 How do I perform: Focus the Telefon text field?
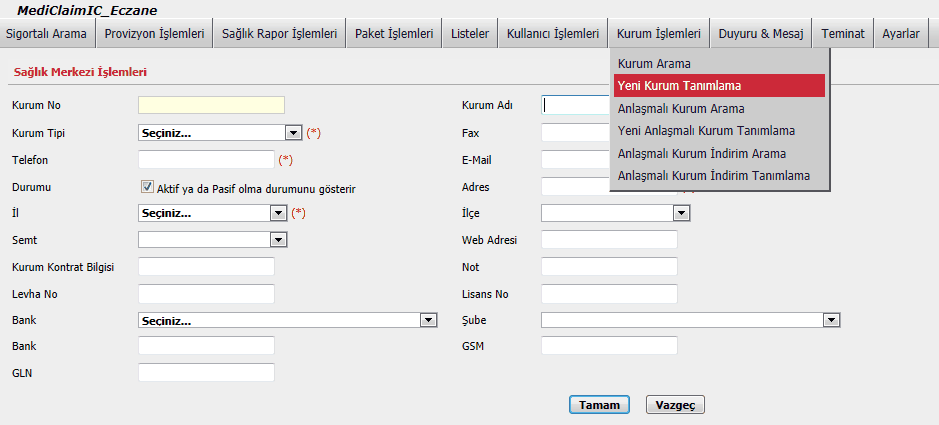(205, 159)
